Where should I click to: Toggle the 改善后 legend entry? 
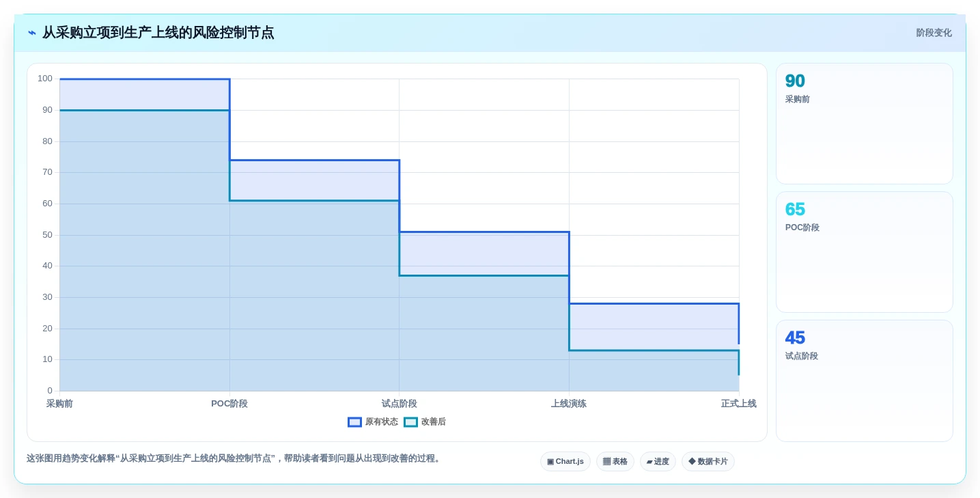coord(425,422)
